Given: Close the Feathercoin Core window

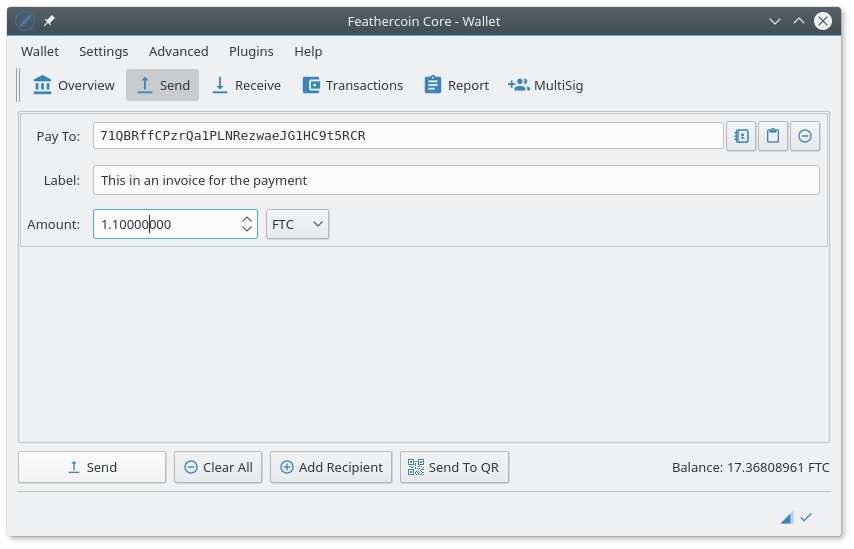Looking at the screenshot, I should [x=823, y=21].
